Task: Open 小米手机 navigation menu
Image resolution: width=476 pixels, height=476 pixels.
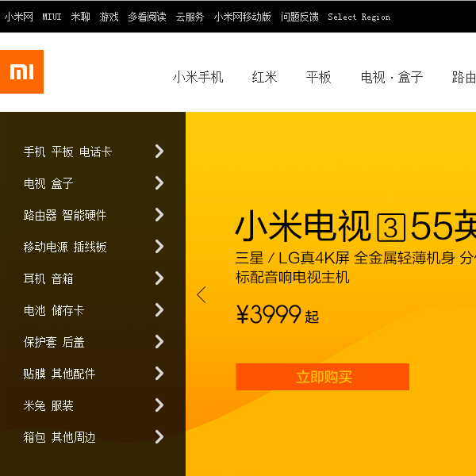Action: pos(198,77)
